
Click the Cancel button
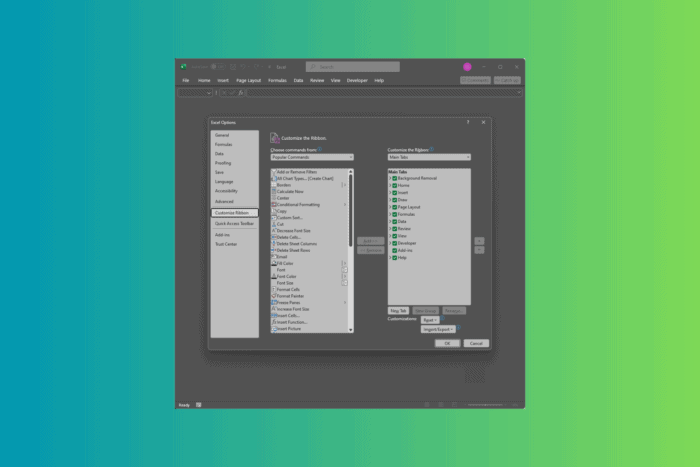[x=476, y=343]
